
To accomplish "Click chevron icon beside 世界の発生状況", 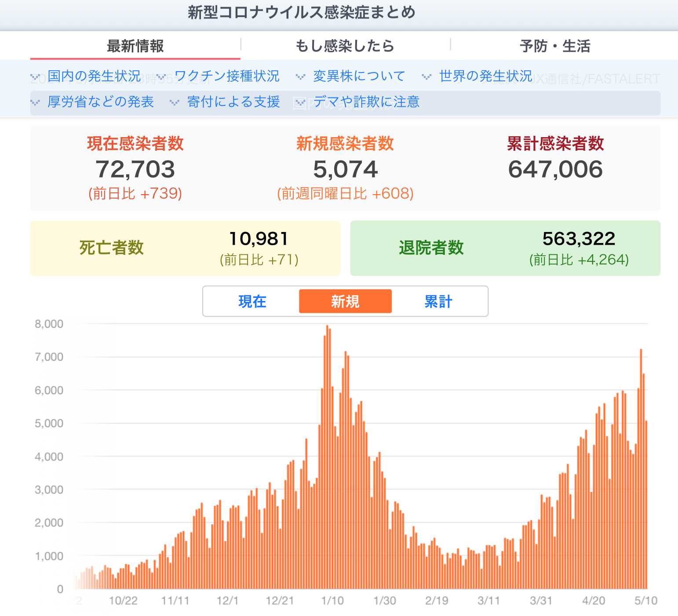I will click(x=426, y=77).
